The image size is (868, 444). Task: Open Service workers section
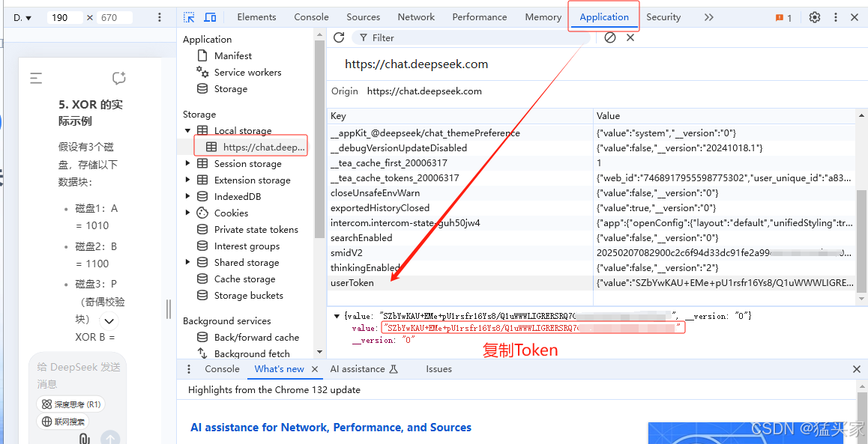[x=247, y=73]
